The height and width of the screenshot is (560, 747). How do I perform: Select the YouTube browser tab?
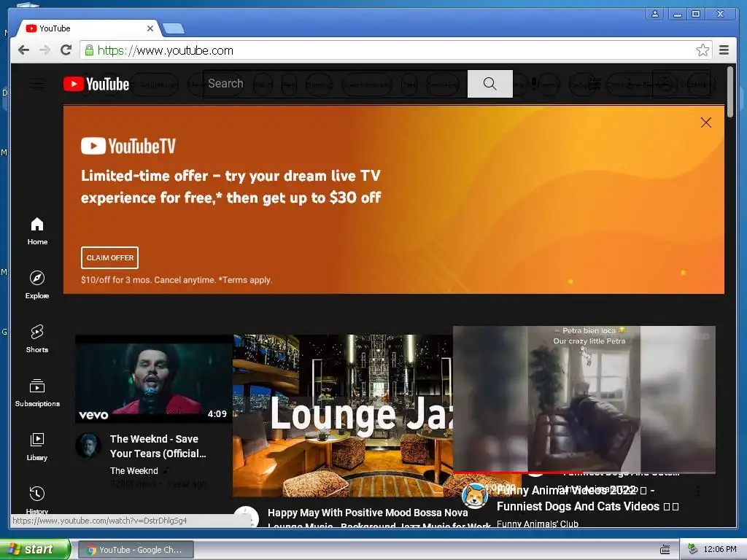tap(88, 28)
